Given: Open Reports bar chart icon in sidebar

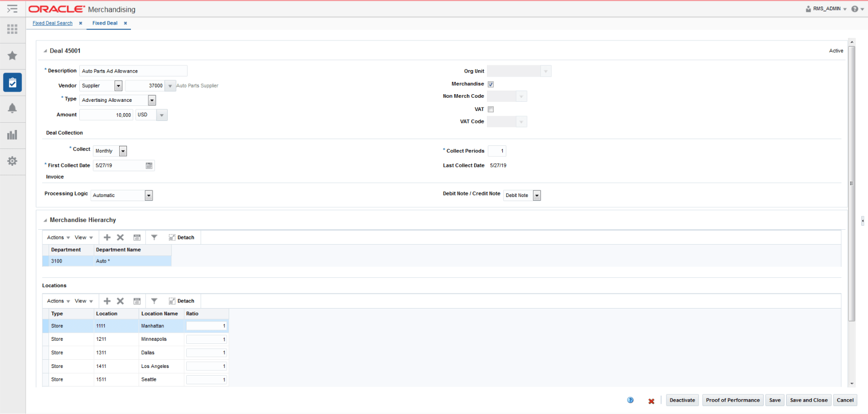Looking at the screenshot, I should click(x=12, y=135).
